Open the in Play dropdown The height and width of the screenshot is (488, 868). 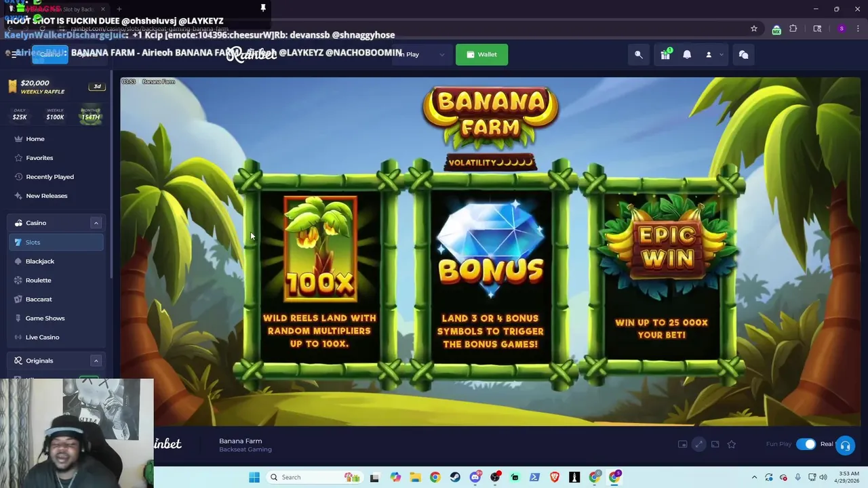(x=422, y=54)
